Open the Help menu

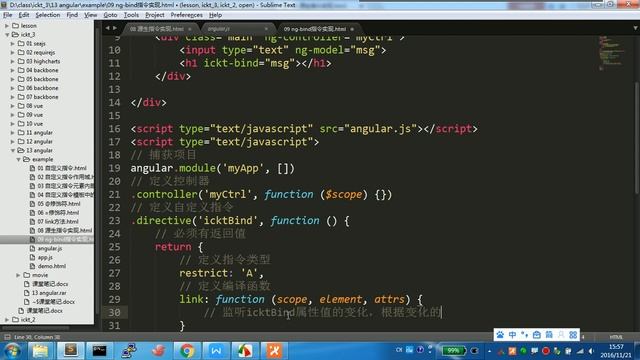pos(216,15)
